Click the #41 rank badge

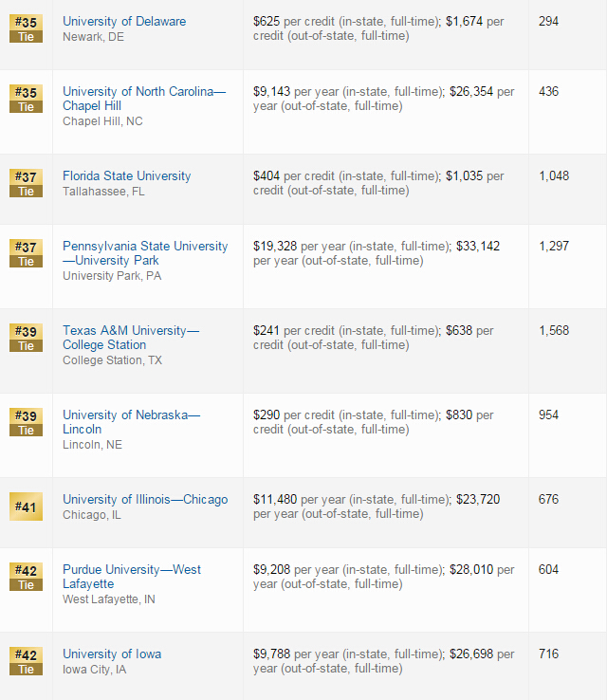click(26, 507)
